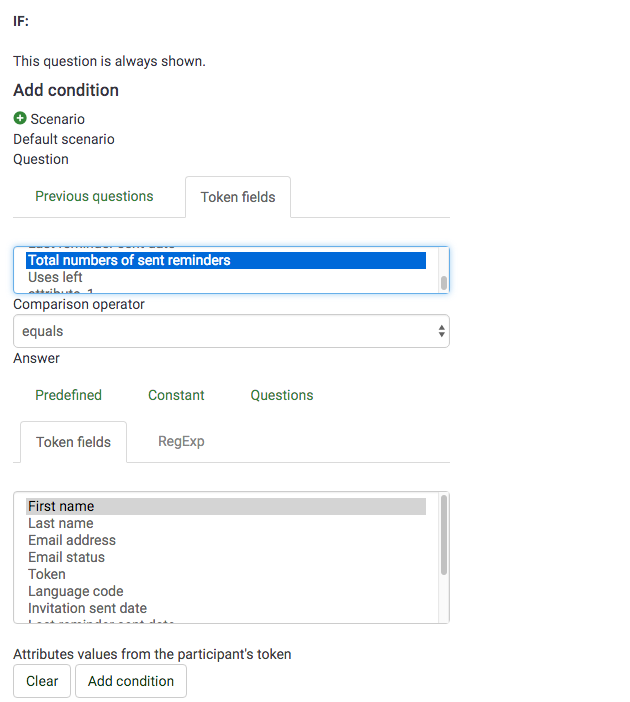Switch to the Questions answer tab
Screen dimensions: 630x702
click(x=282, y=395)
